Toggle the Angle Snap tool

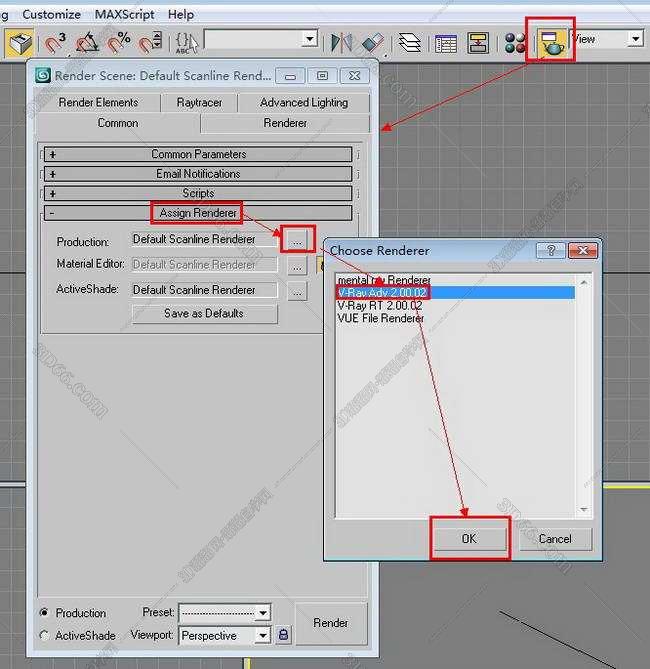pos(87,42)
